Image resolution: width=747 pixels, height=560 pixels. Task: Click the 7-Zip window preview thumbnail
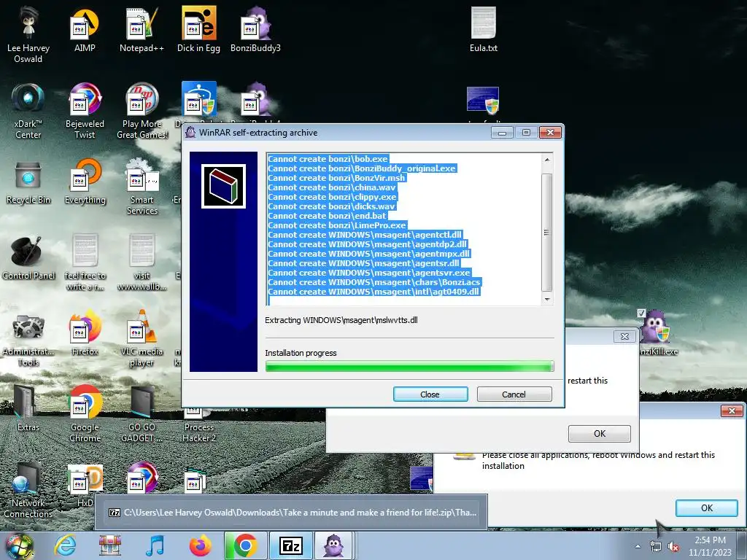291,513
